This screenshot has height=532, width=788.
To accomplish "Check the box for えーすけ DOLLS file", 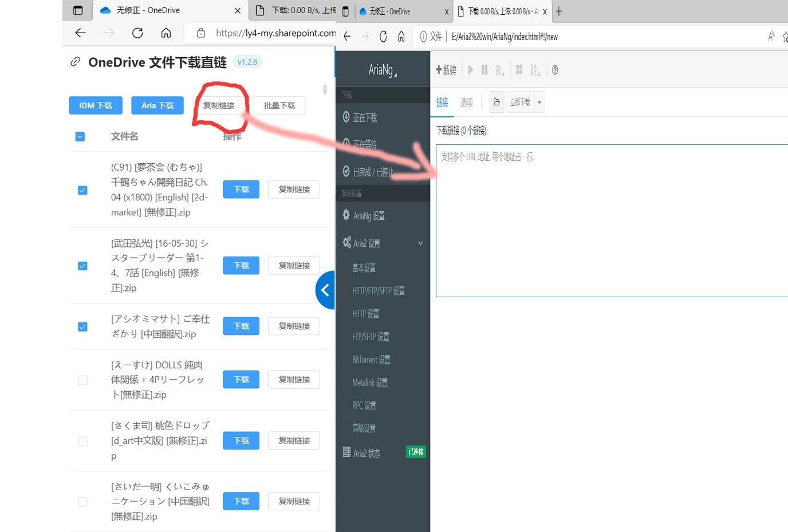I will [82, 380].
